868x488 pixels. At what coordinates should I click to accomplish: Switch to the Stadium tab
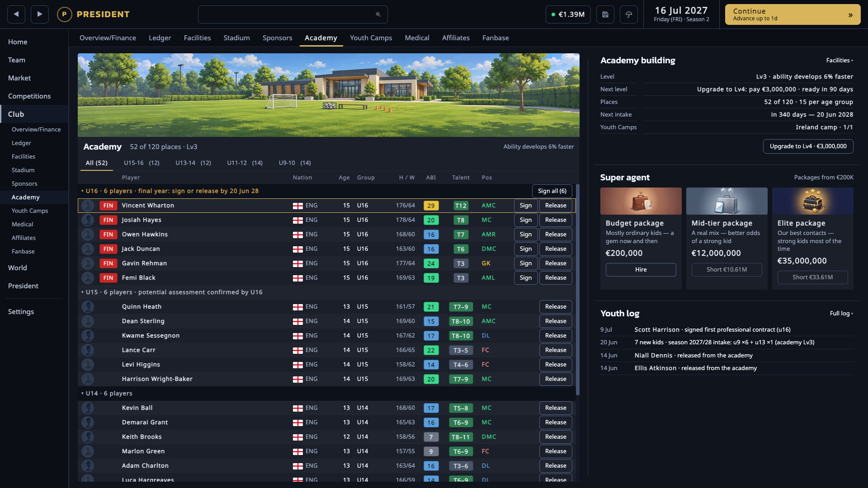pos(236,38)
